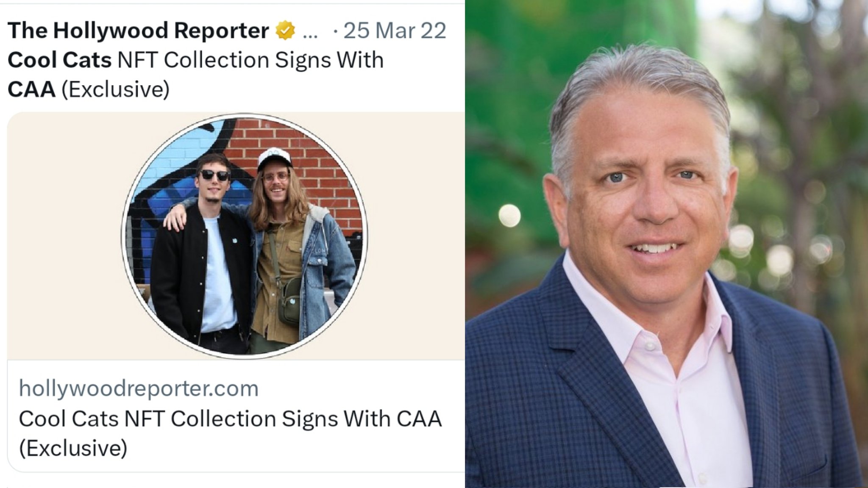Click bold "Cool Cats" in tweet text

(x=60, y=60)
